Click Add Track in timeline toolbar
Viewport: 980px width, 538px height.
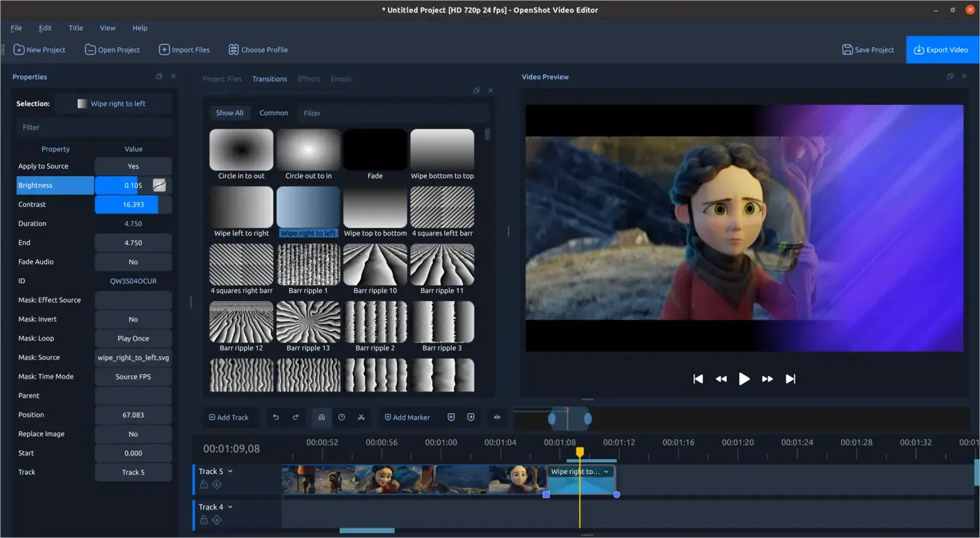229,417
